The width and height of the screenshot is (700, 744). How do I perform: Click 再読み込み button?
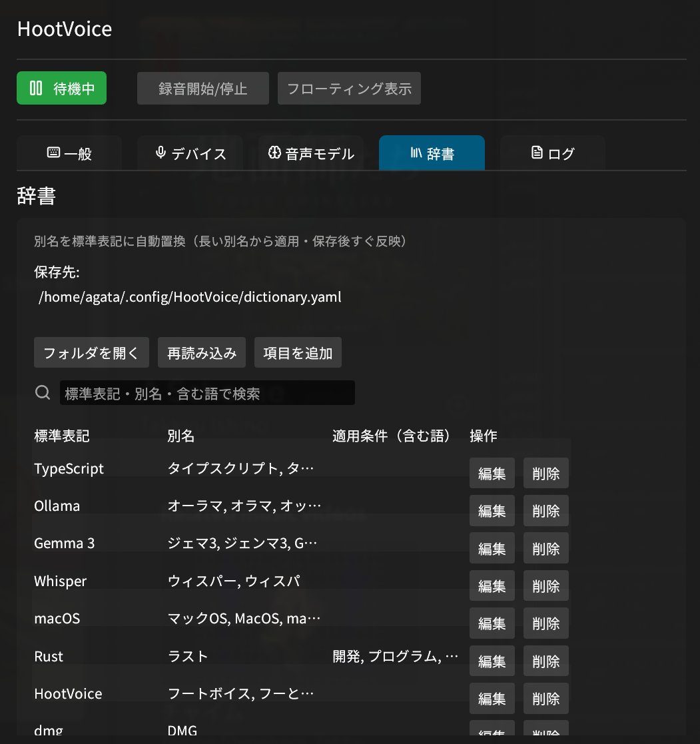(202, 352)
